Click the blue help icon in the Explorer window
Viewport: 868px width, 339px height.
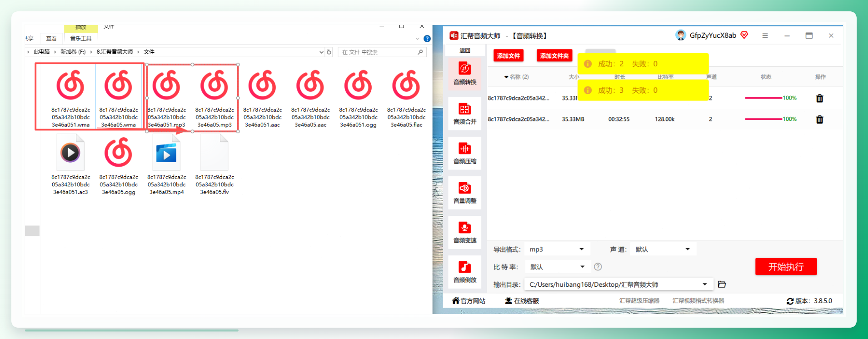(x=427, y=39)
